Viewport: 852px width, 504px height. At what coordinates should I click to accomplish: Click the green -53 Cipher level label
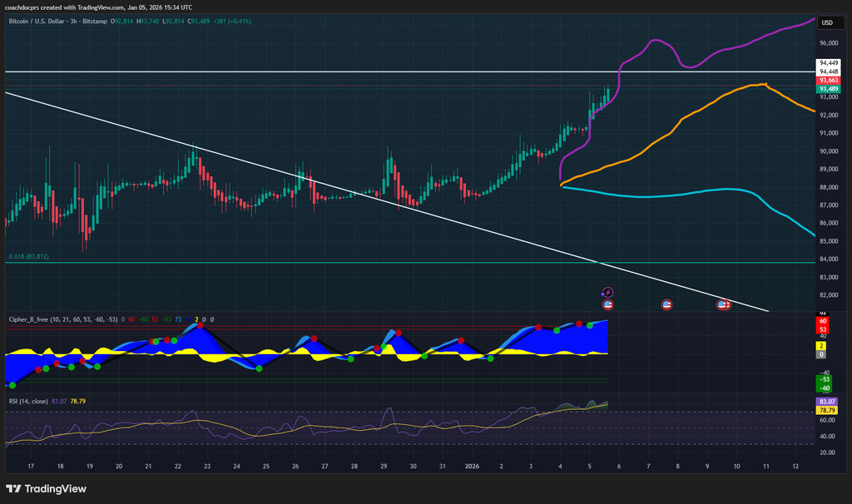823,379
